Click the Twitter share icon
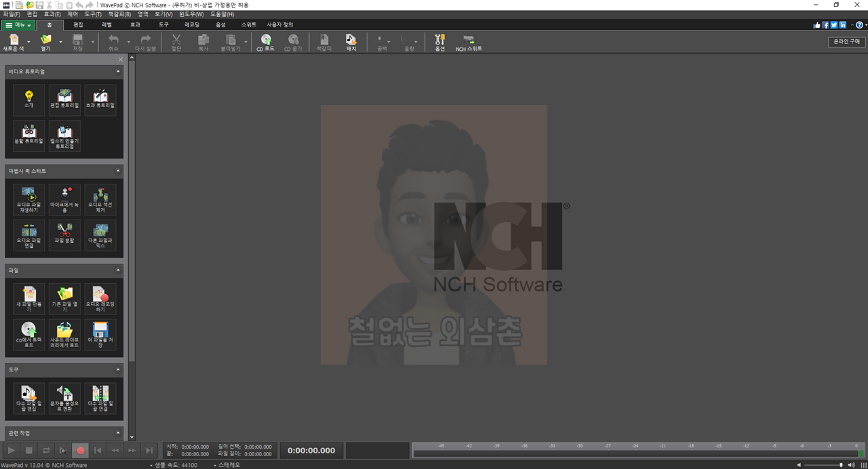 834,25
